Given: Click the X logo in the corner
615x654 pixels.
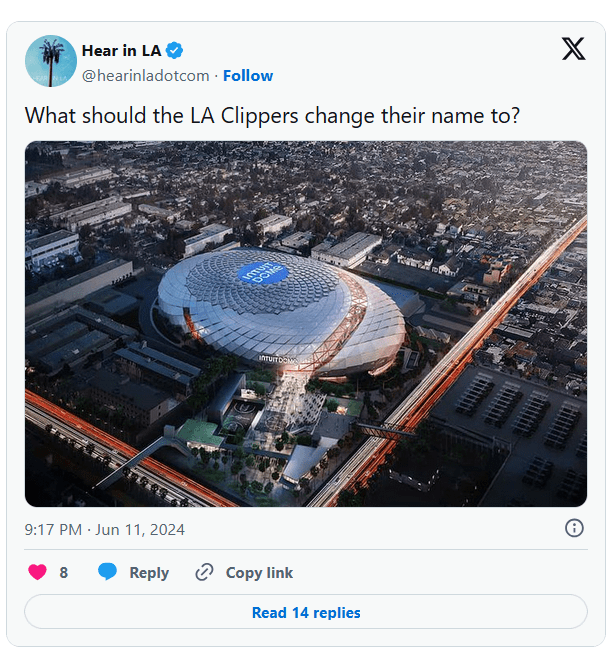Looking at the screenshot, I should click(573, 48).
